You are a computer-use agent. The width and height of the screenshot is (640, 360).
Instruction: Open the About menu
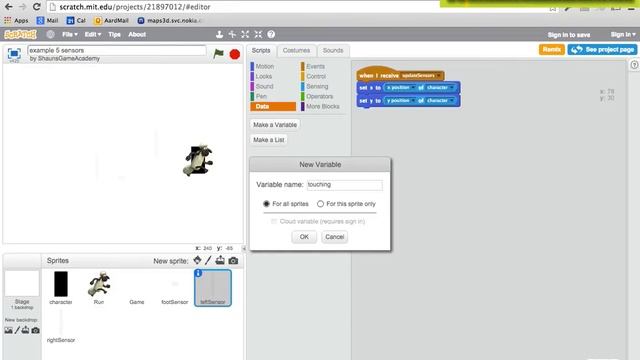(x=137, y=35)
